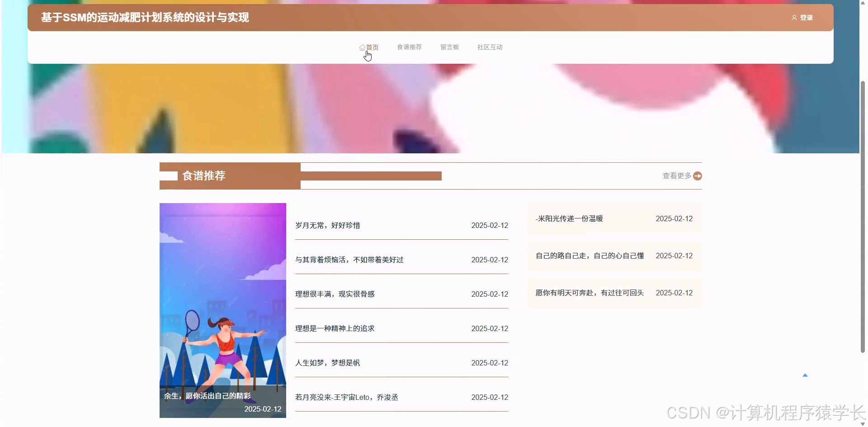This screenshot has height=427, width=868.
Task: Open 自己的路自己走，自己的心自己懂 article
Action: pos(590,256)
